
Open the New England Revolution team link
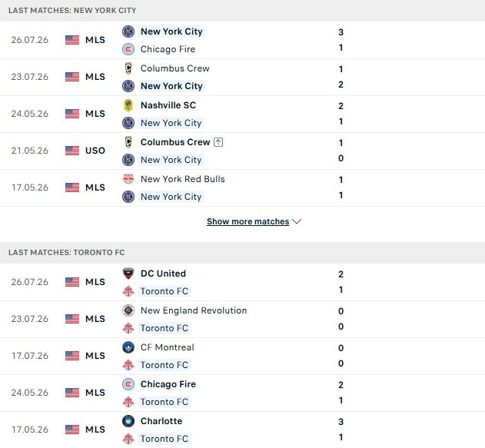tap(194, 310)
